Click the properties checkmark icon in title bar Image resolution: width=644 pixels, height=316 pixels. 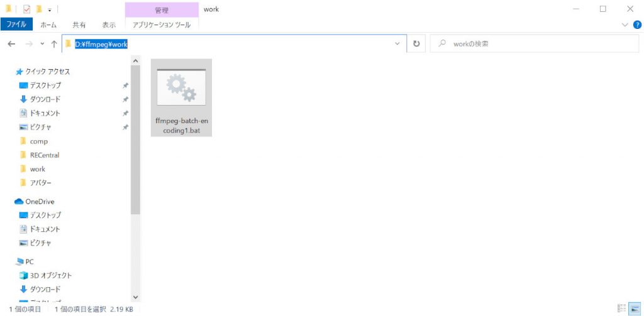pos(26,9)
